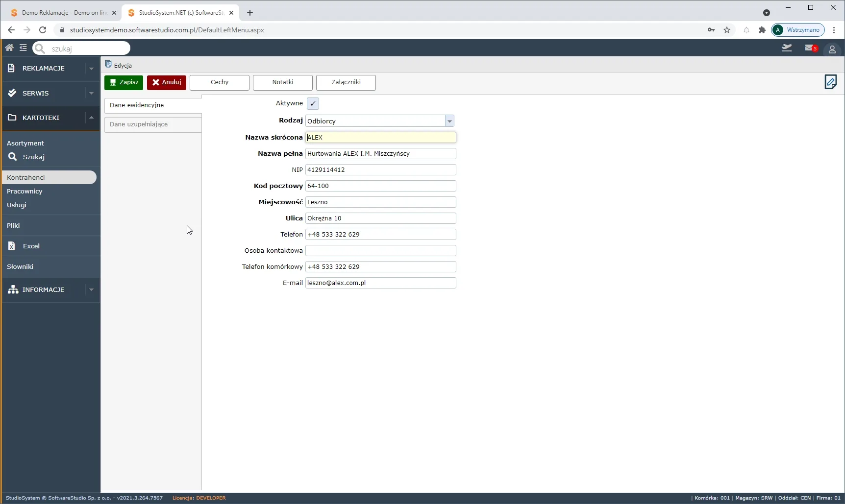Open the Cechy button
This screenshot has width=845, height=504.
point(220,82)
